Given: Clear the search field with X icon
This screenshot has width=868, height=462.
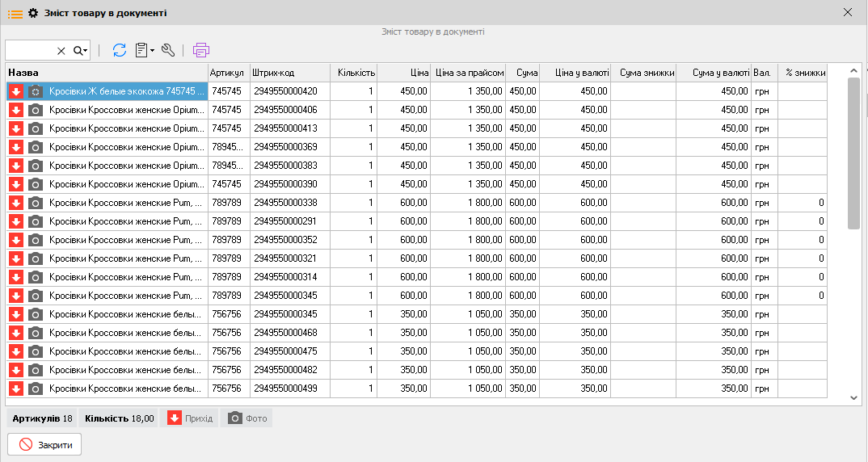Looking at the screenshot, I should [61, 51].
